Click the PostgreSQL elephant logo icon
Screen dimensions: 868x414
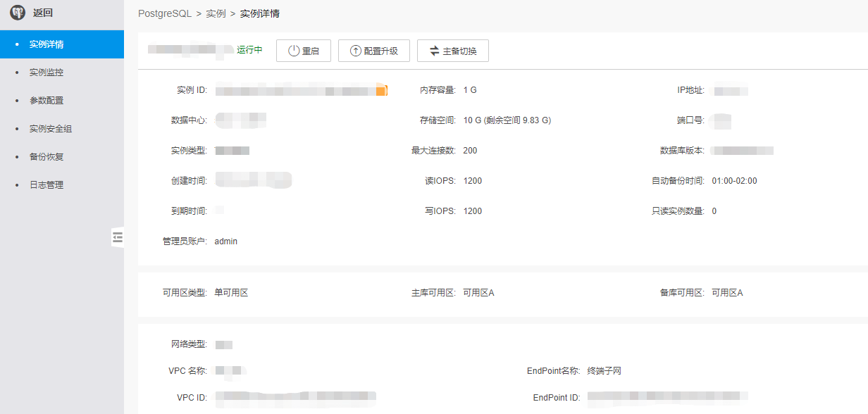18,13
